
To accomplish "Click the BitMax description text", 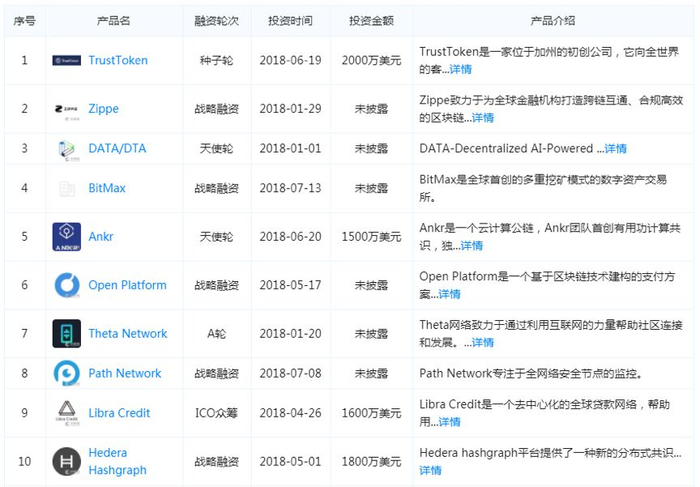I will pyautogui.click(x=543, y=188).
